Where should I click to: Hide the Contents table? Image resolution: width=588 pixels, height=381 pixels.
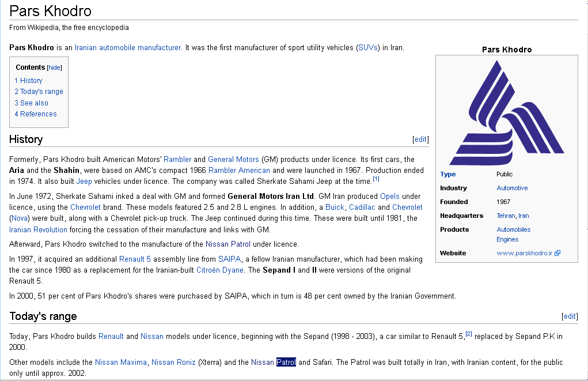55,67
